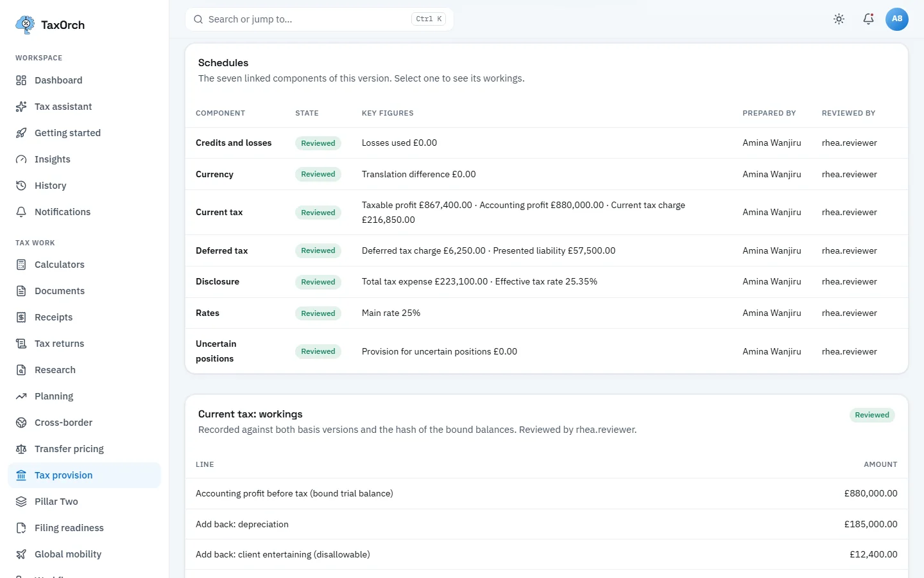
Task: Open the Notifications bell in the sidebar
Action: [x=21, y=212]
